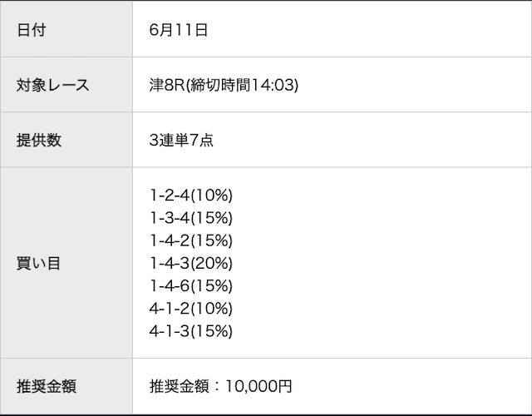Click empty area right of 3連単7点
The width and height of the screenshot is (532, 416).
tap(372, 140)
